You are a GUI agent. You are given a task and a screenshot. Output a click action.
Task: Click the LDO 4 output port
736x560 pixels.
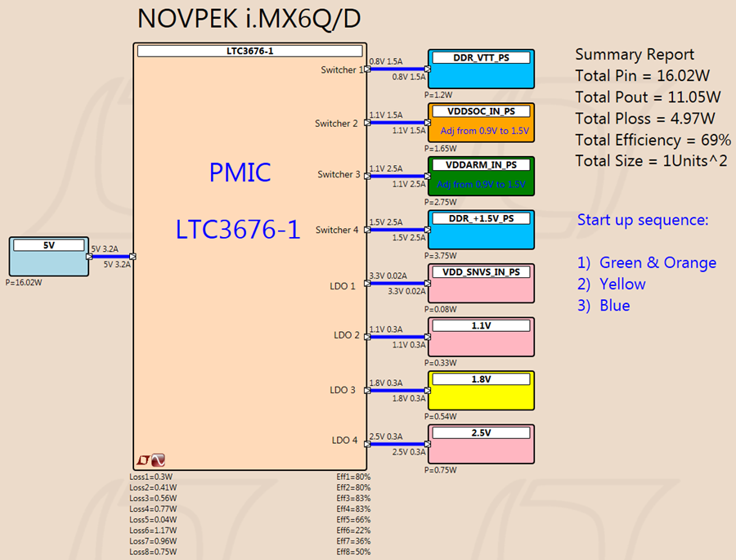pos(367,444)
